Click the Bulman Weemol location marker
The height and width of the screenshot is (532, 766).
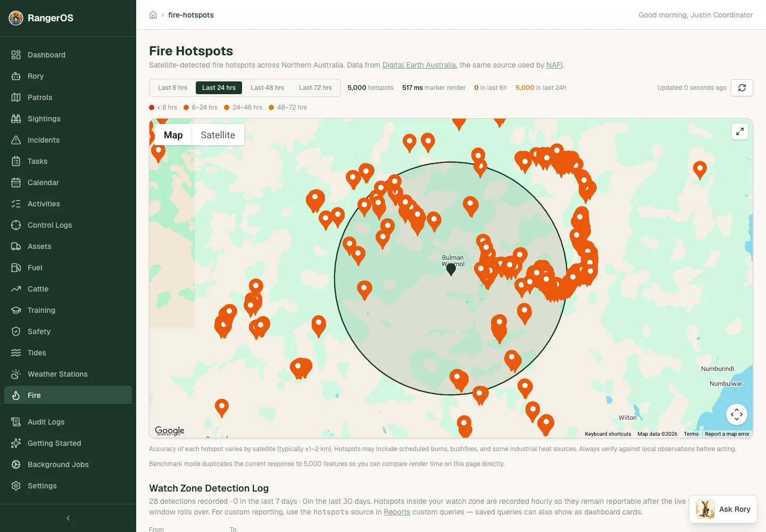tap(451, 270)
